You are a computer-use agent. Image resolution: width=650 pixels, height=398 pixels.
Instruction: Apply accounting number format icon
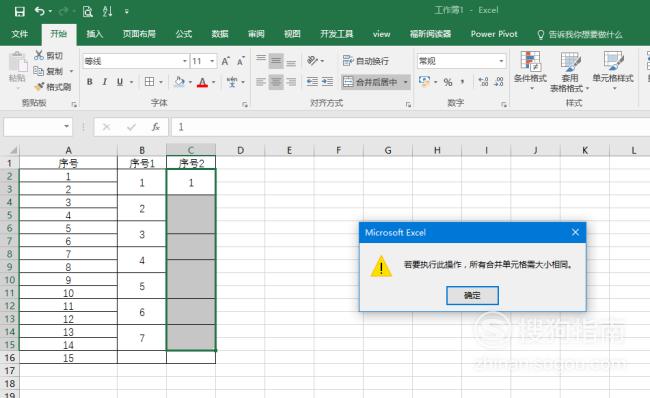point(424,82)
